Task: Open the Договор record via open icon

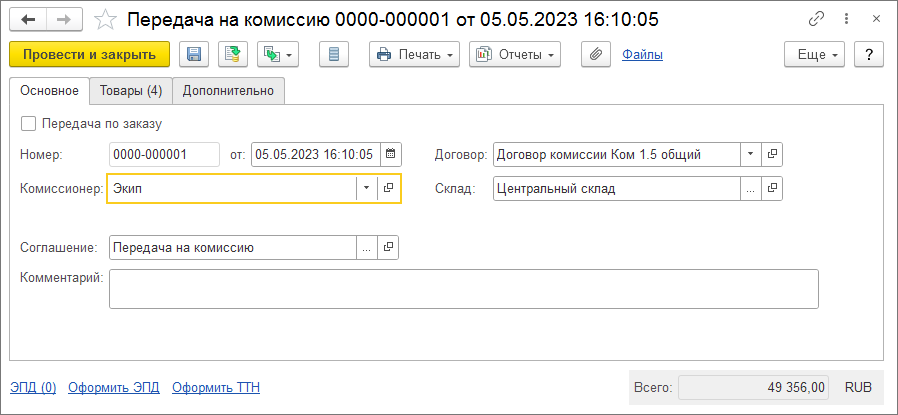Action: click(x=772, y=155)
